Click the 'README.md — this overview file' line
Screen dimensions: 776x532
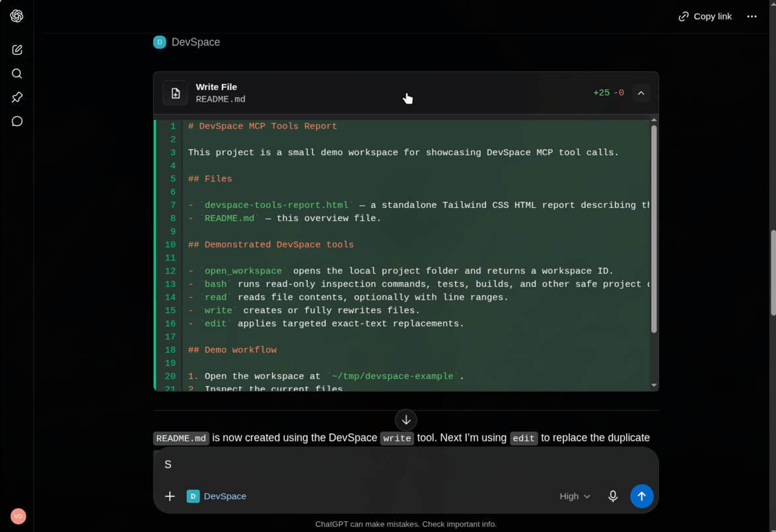click(285, 218)
